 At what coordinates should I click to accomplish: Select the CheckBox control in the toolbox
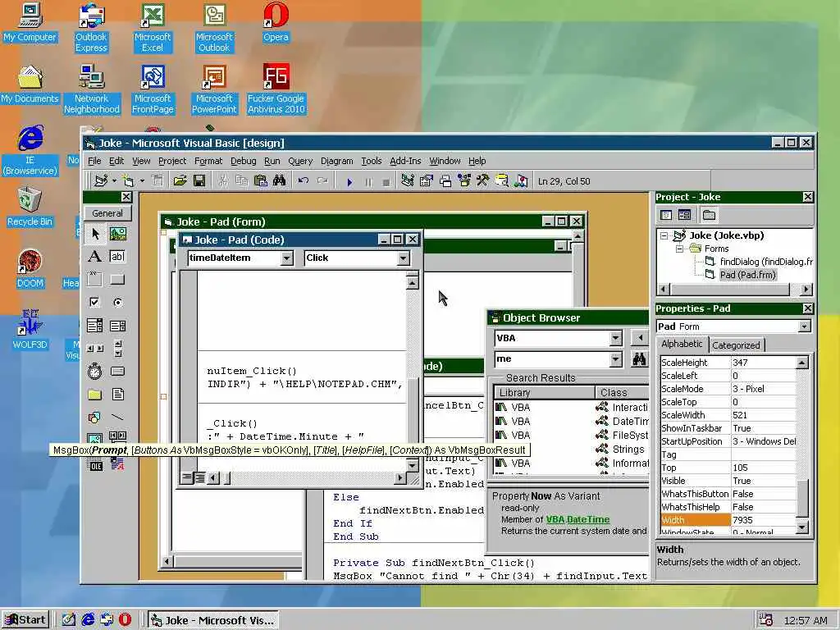pyautogui.click(x=95, y=302)
